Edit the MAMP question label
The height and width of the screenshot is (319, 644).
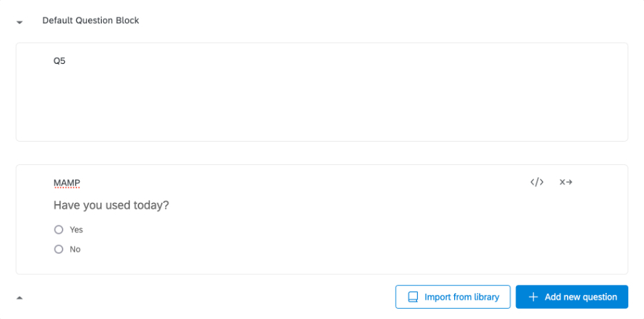(x=67, y=183)
